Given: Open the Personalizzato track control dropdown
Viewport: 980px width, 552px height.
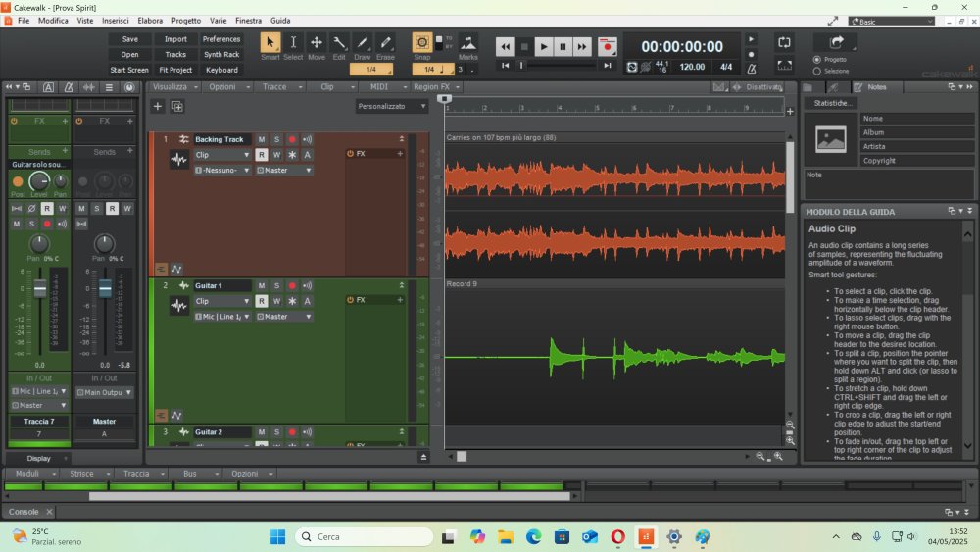Looking at the screenshot, I should (x=392, y=106).
